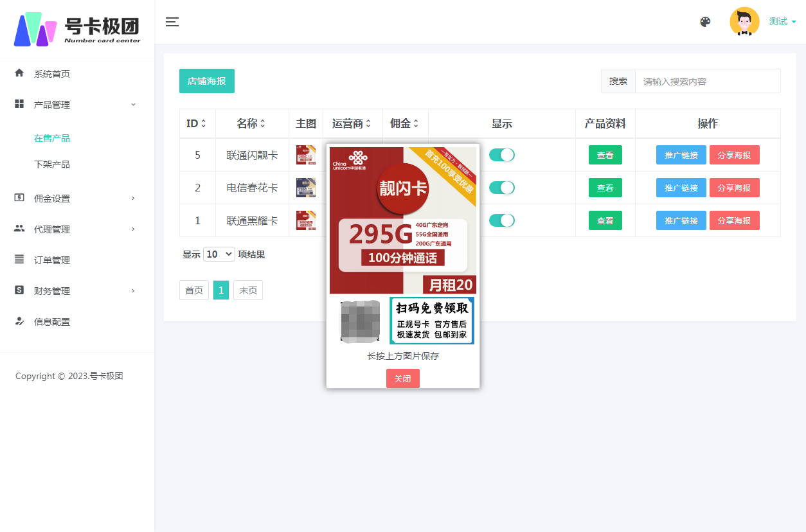This screenshot has height=532, width=806.
Task: Go to 末页 pagination button
Action: tap(248, 290)
